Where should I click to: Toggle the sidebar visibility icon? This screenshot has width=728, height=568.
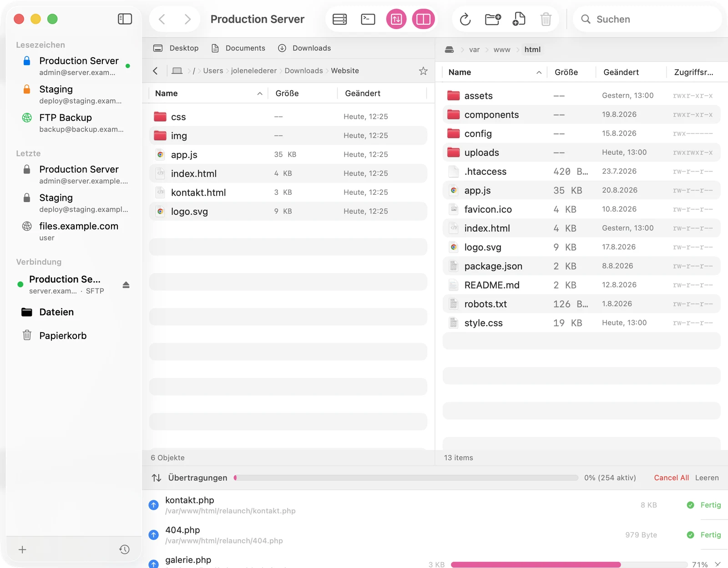point(125,19)
